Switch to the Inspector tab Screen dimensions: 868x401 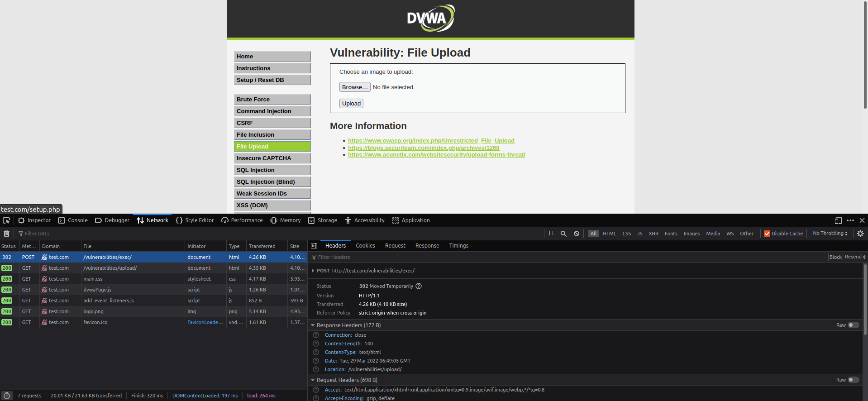pos(34,220)
